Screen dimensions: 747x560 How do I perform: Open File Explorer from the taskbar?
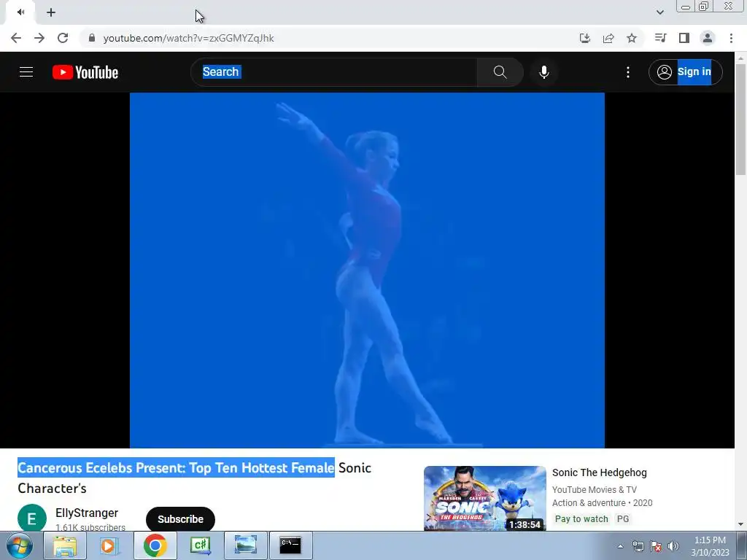pyautogui.click(x=65, y=545)
